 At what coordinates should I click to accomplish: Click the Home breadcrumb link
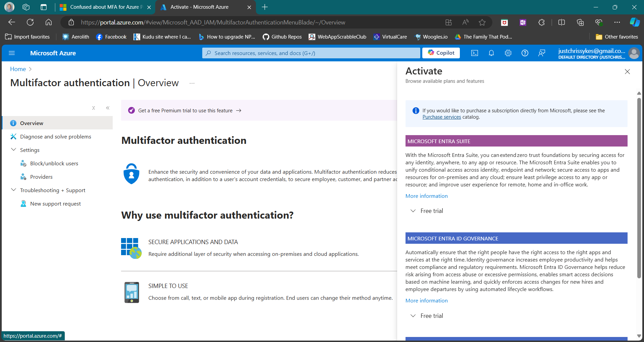[18, 69]
